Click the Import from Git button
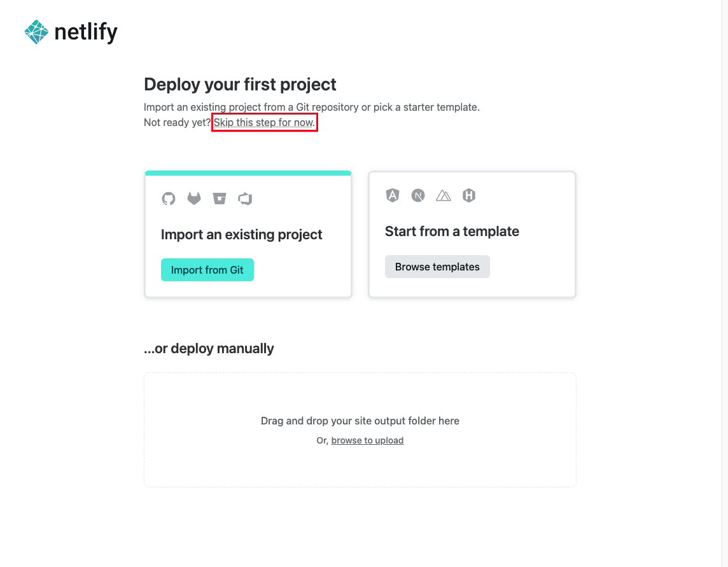This screenshot has height=567, width=728. click(x=207, y=270)
